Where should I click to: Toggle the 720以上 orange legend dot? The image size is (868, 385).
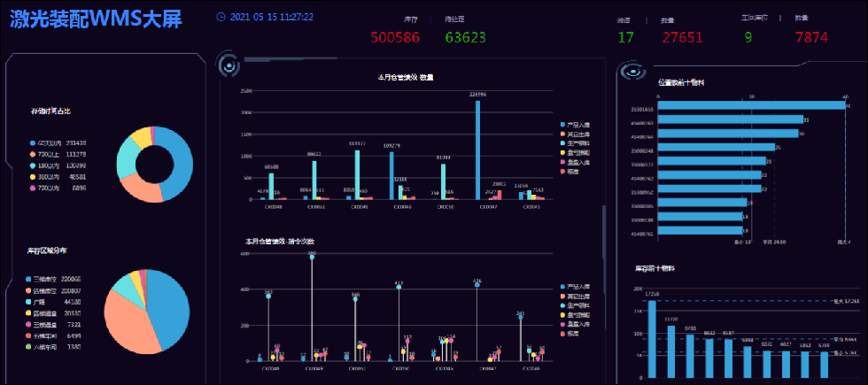pos(33,154)
